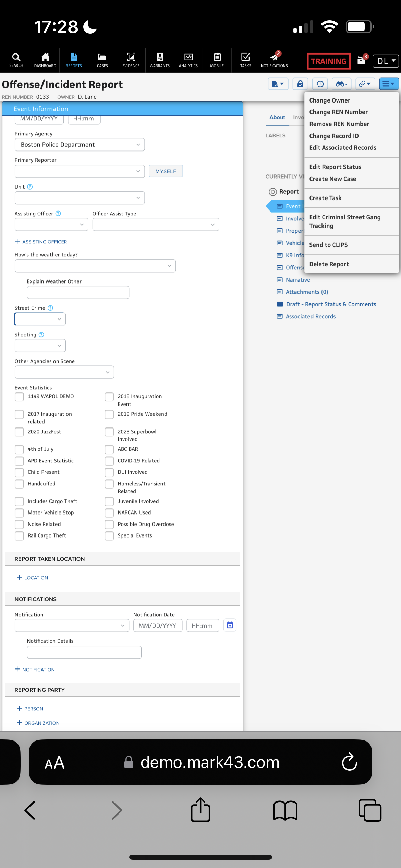The image size is (401, 868).
Task: Open Primary Agency Boston Police dropdown
Action: pos(80,145)
